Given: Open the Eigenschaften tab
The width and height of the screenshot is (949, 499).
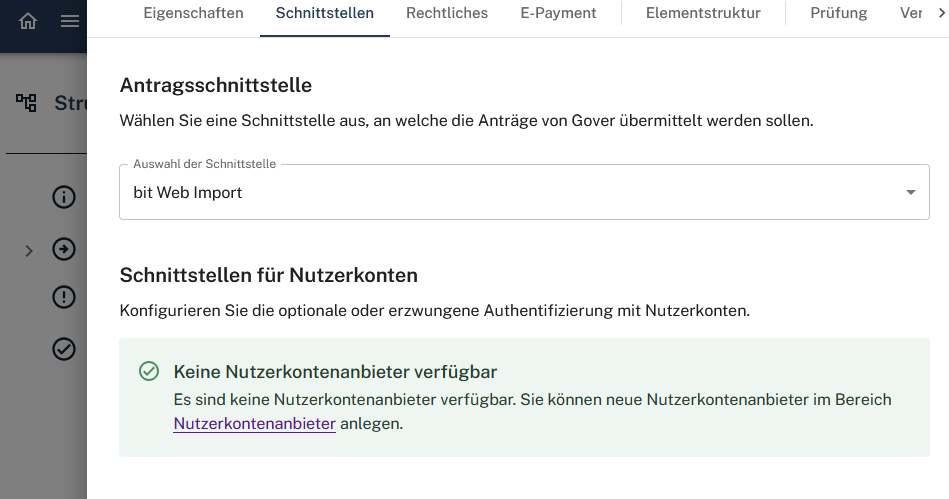Looking at the screenshot, I should [x=193, y=13].
